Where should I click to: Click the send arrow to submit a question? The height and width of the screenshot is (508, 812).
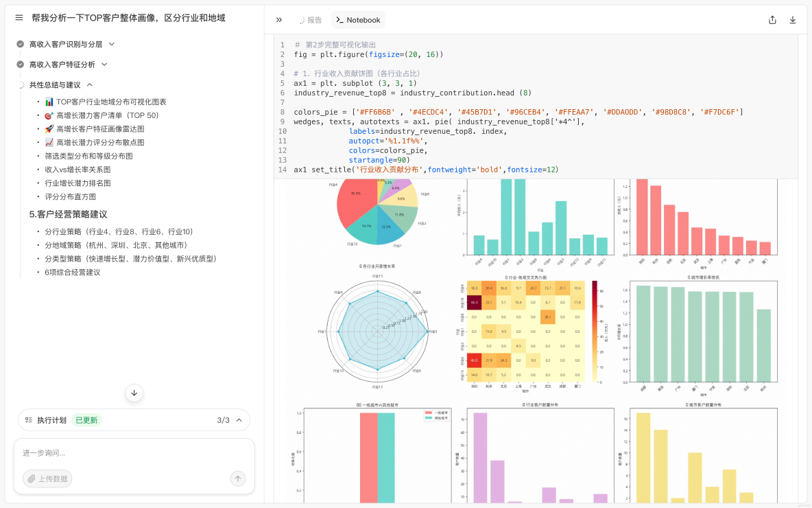[237, 478]
